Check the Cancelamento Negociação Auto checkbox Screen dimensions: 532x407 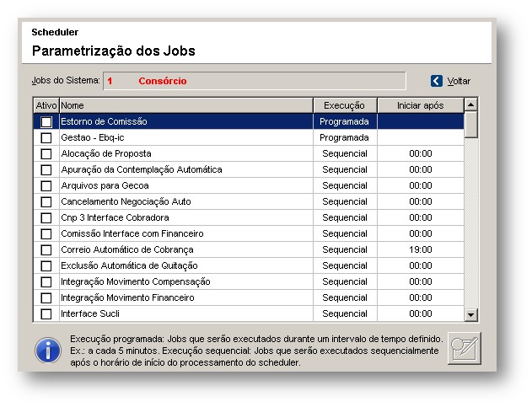coord(46,201)
